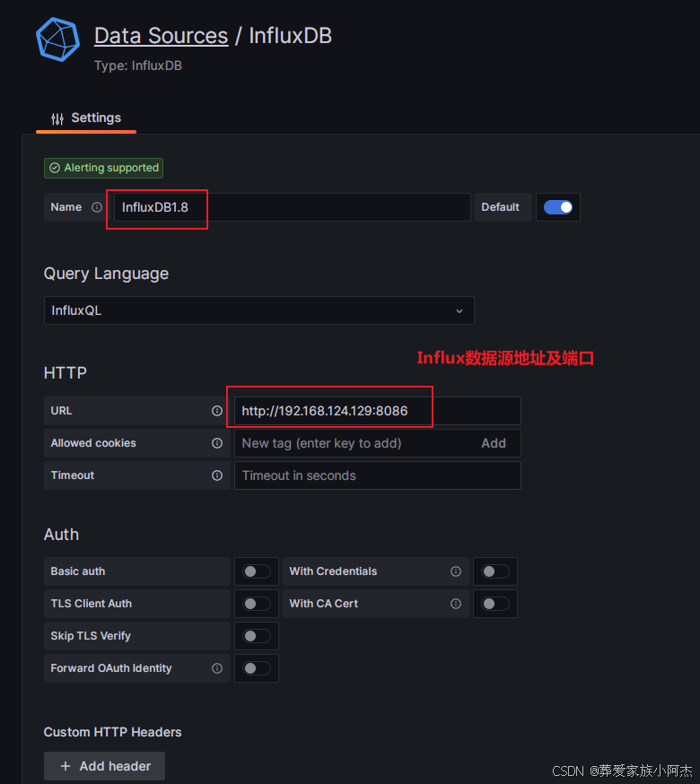Viewport: 700px width, 784px height.
Task: Enable the With Credentials toggle
Action: point(494,571)
